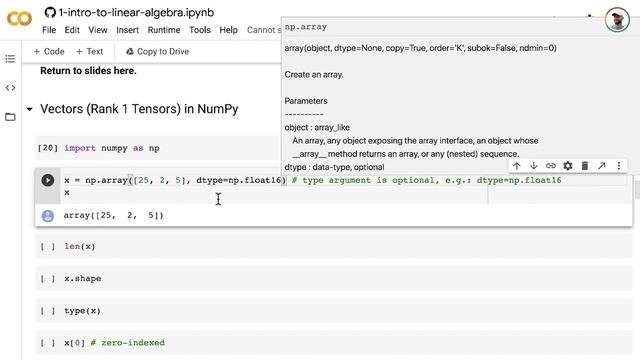Move the selected cell up
Screen dimensions: 640x360
517,166
